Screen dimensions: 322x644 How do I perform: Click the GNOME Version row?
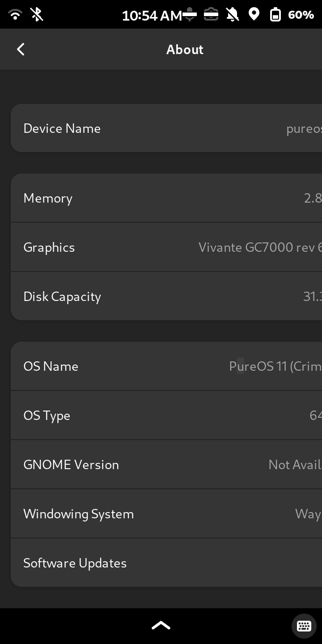pos(166,465)
